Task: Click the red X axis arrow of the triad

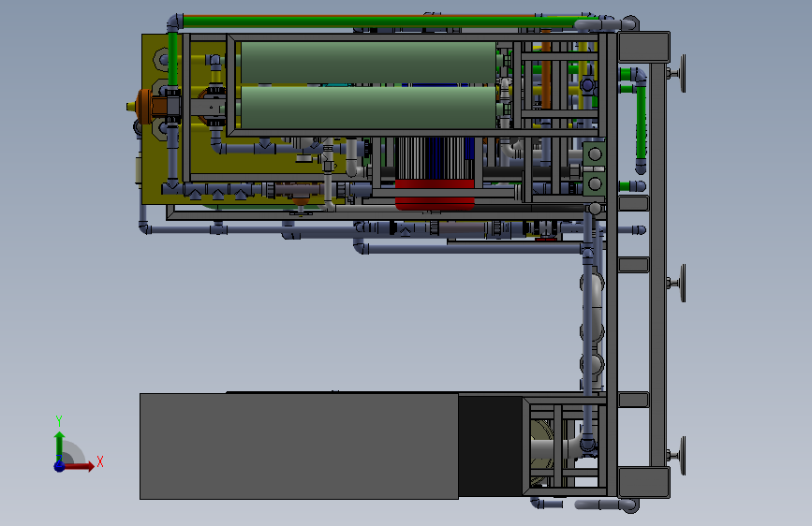Action: coord(80,466)
